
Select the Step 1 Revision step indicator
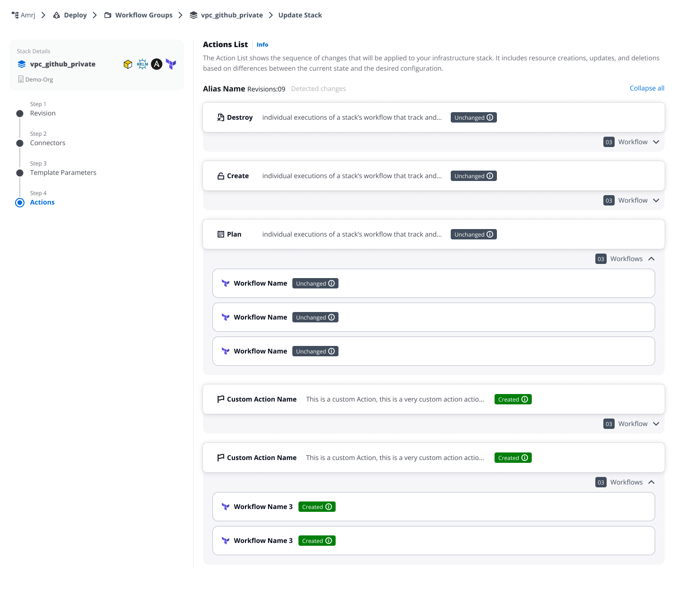[20, 114]
